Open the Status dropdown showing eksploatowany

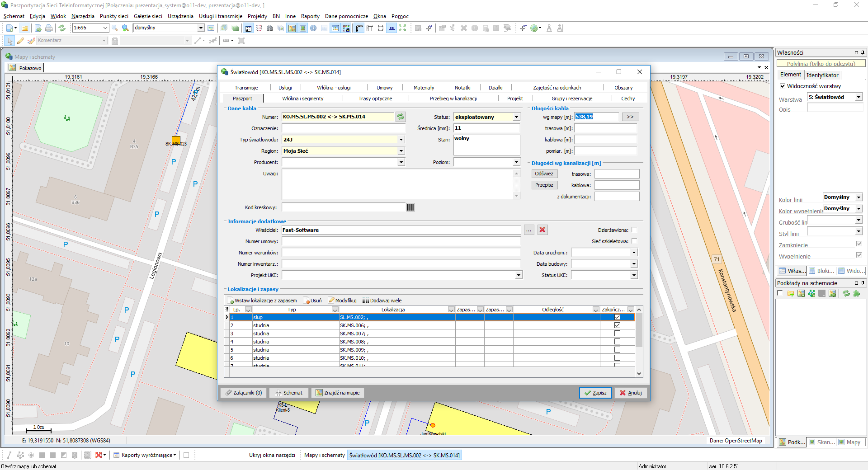[516, 117]
